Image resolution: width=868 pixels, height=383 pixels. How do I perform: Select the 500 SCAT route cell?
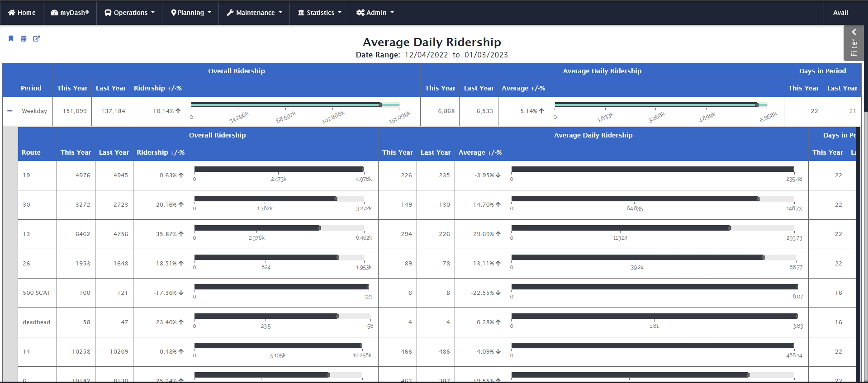[37, 293]
